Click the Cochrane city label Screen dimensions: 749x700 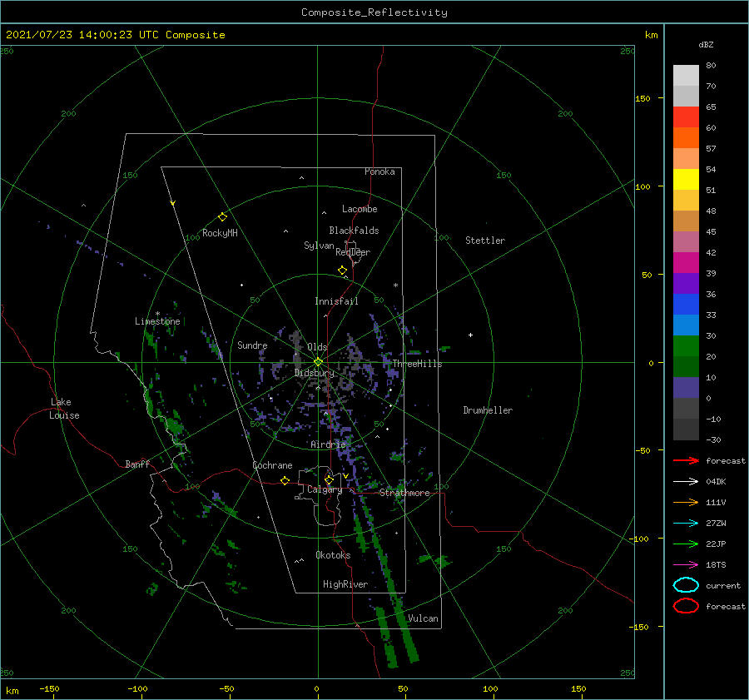272,465
